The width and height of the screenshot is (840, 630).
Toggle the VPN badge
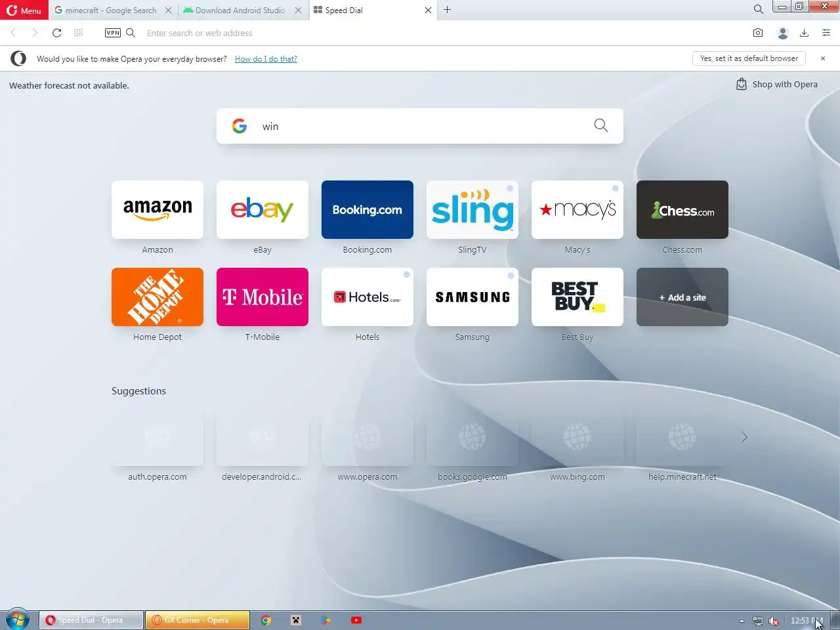coord(113,33)
